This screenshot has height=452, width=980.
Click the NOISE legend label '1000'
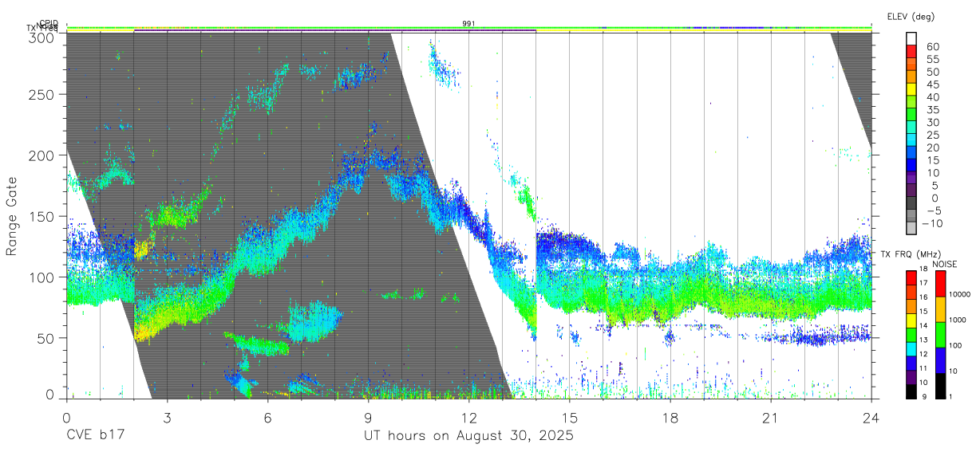pyautogui.click(x=958, y=320)
